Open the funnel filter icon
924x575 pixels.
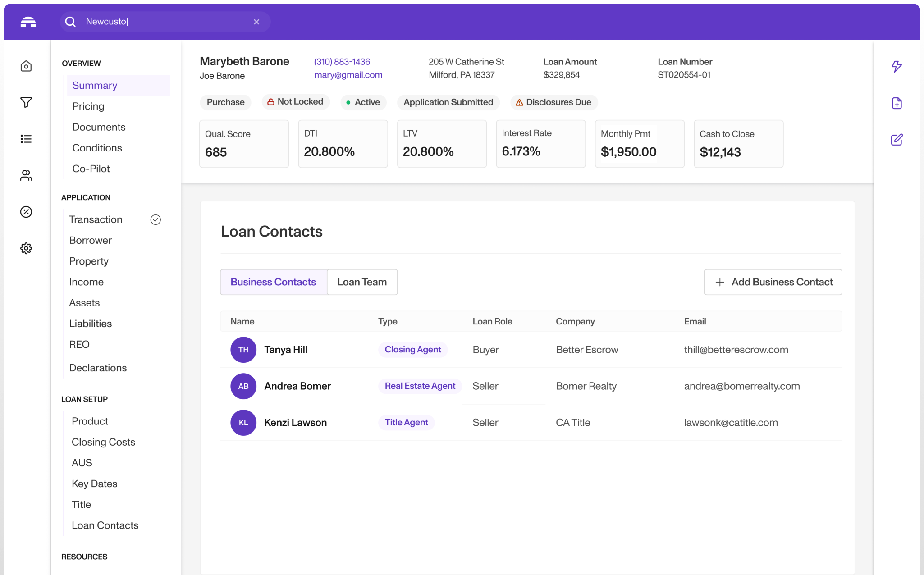(x=26, y=103)
